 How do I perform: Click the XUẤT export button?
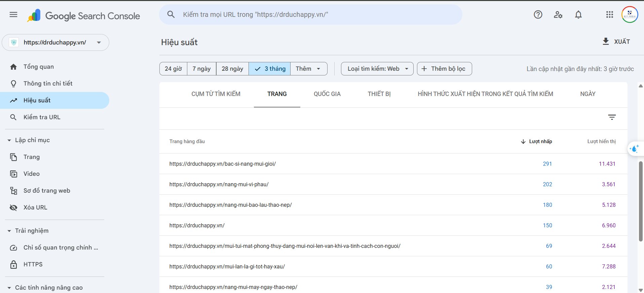point(616,41)
